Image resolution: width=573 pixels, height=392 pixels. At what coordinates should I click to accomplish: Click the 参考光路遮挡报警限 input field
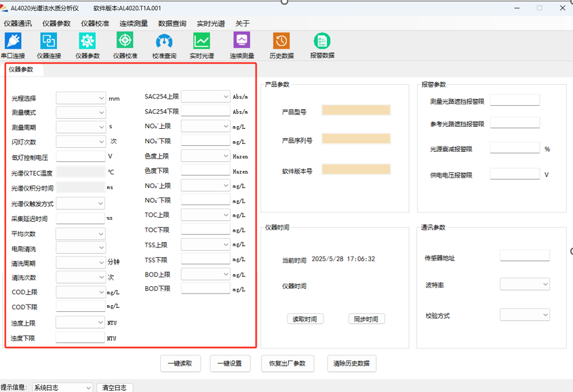(515, 123)
